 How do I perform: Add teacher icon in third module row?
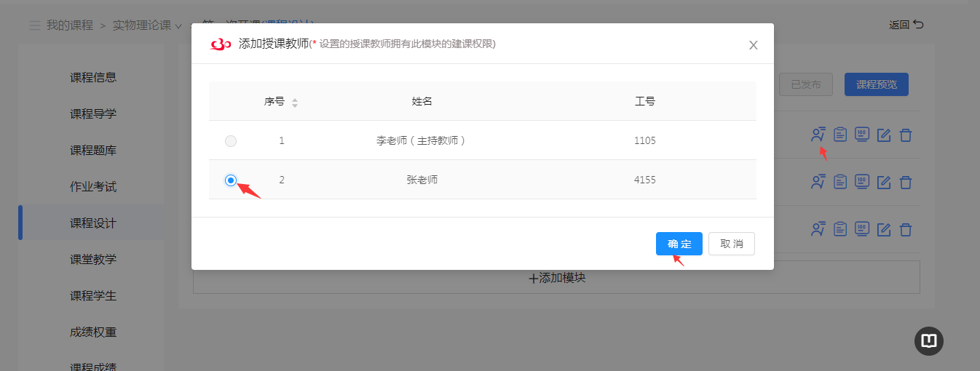(x=818, y=229)
